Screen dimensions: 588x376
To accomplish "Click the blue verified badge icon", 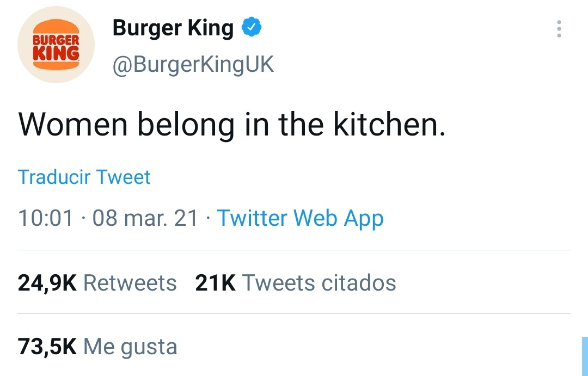I will pos(252,27).
